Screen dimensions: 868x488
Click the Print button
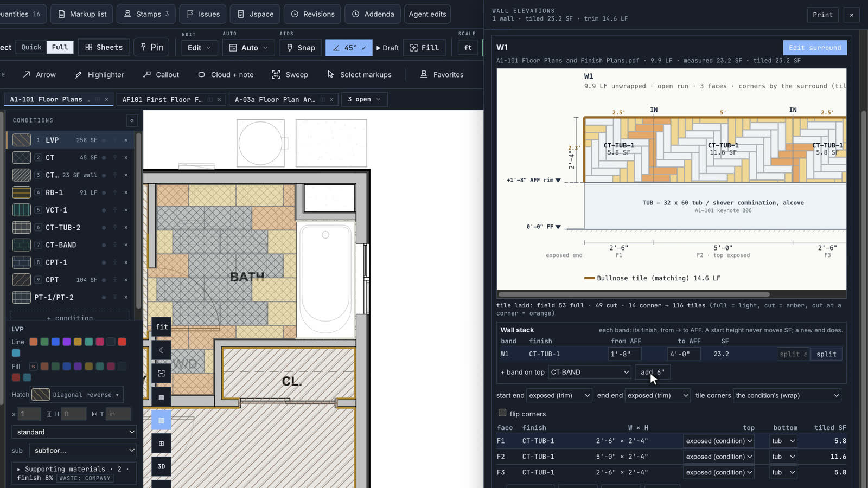point(822,15)
